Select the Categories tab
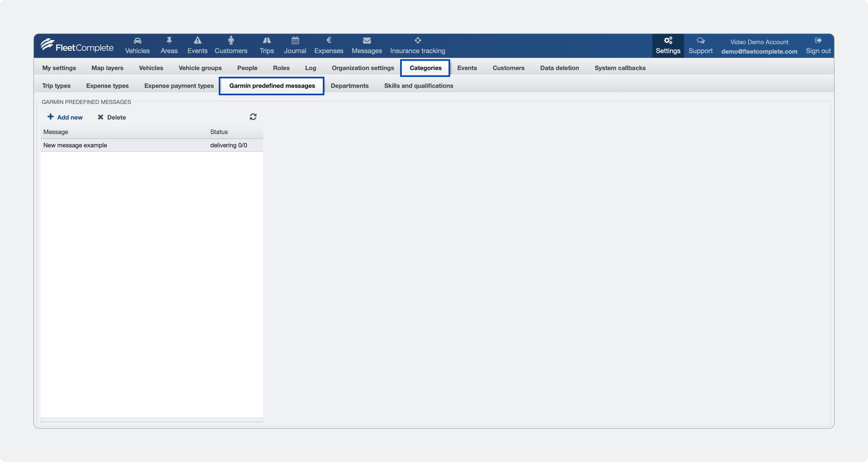The image size is (868, 462). click(x=425, y=68)
